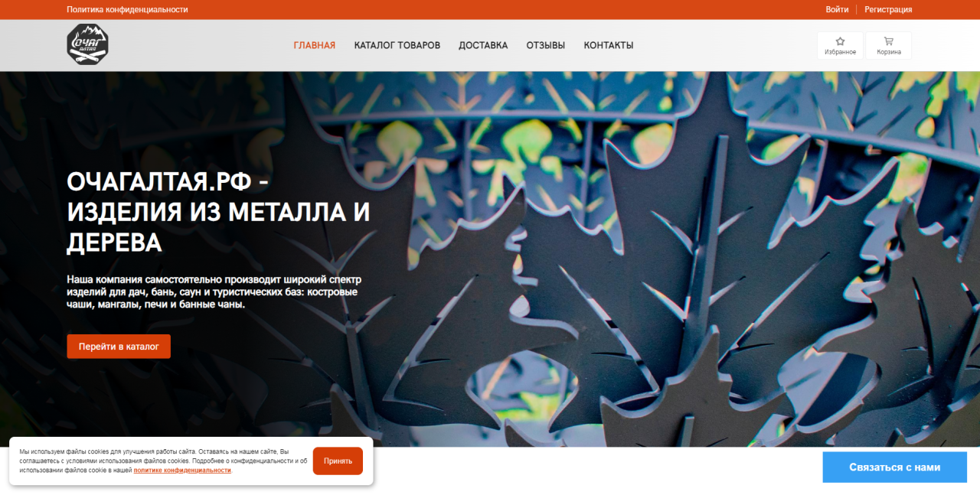Click the Избранное label
This screenshot has width=980, height=495.
tap(840, 52)
